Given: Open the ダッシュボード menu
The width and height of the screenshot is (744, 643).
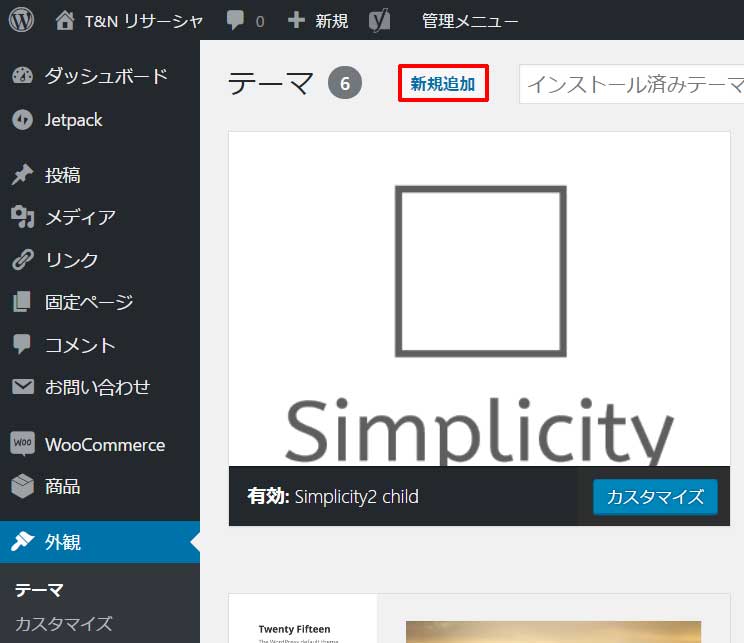Looking at the screenshot, I should click(105, 76).
